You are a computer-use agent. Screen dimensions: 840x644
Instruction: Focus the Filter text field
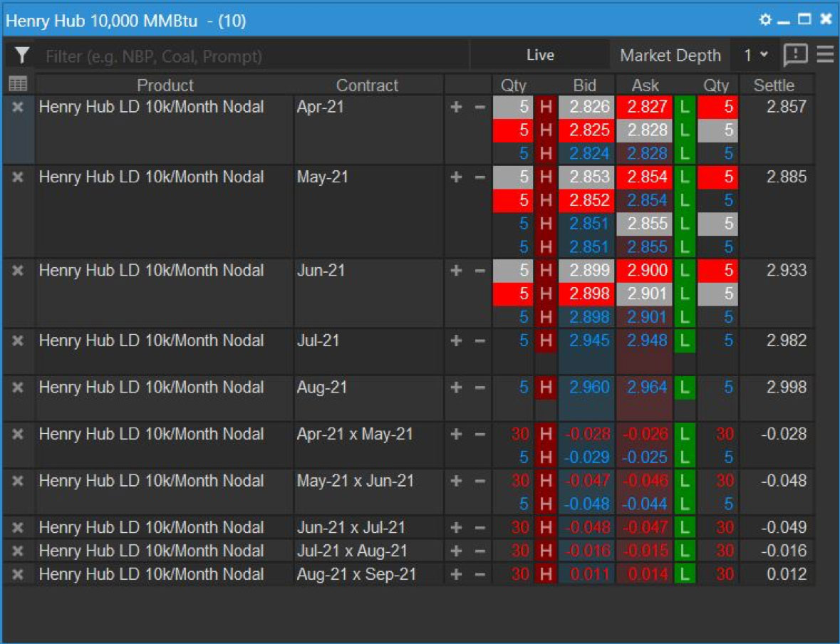[252, 56]
